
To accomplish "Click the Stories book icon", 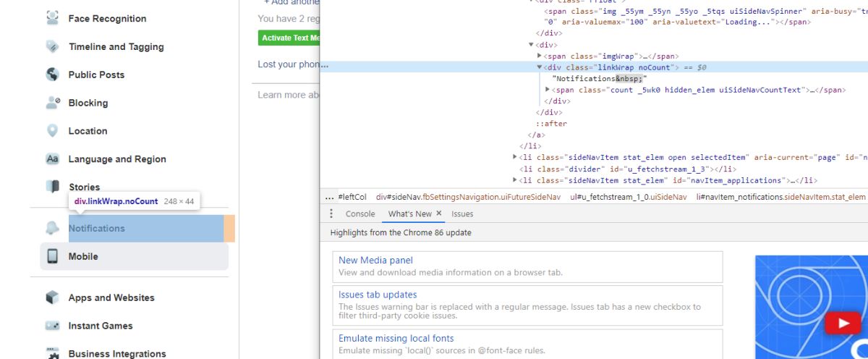I will coord(52,187).
